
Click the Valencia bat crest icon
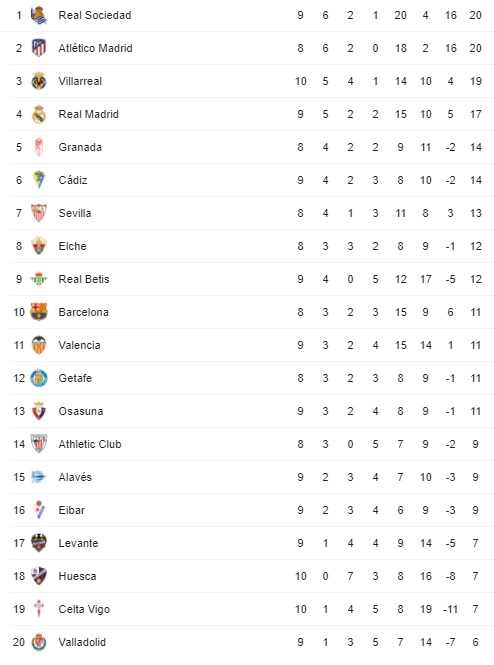click(39, 345)
